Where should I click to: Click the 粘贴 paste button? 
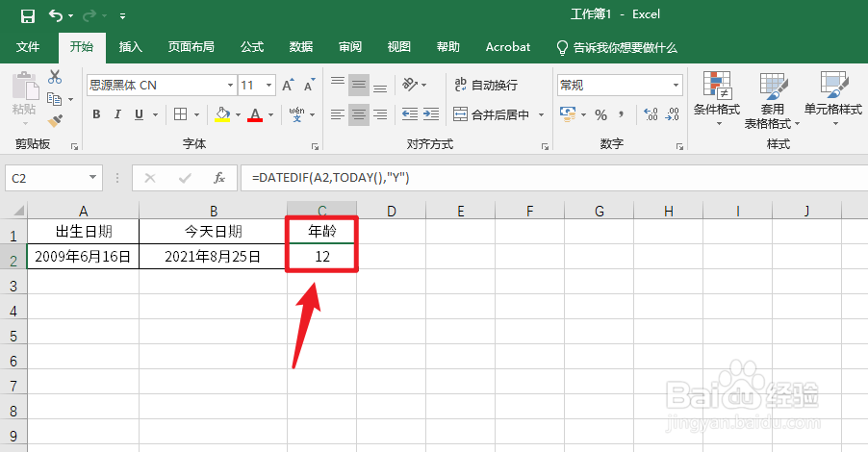pyautogui.click(x=24, y=96)
